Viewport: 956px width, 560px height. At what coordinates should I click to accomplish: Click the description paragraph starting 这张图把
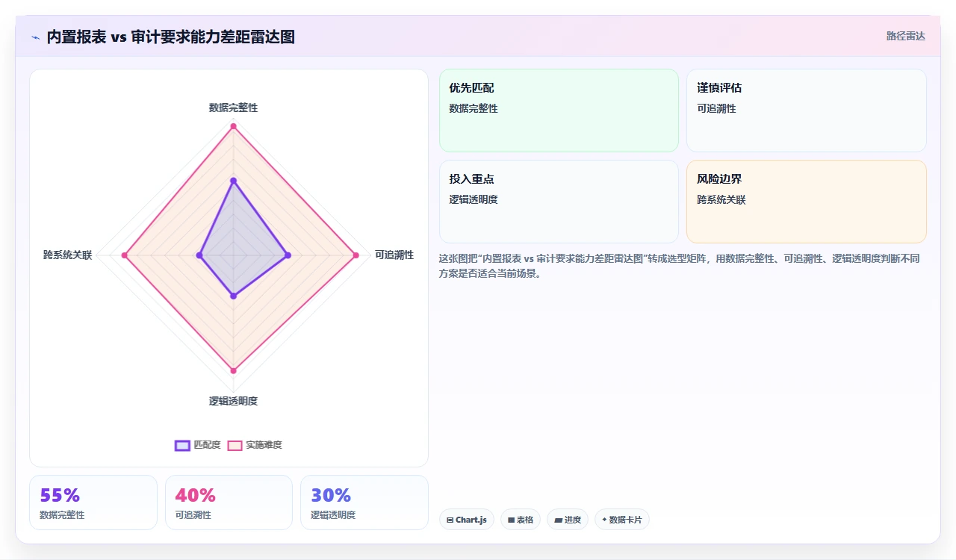click(x=679, y=266)
